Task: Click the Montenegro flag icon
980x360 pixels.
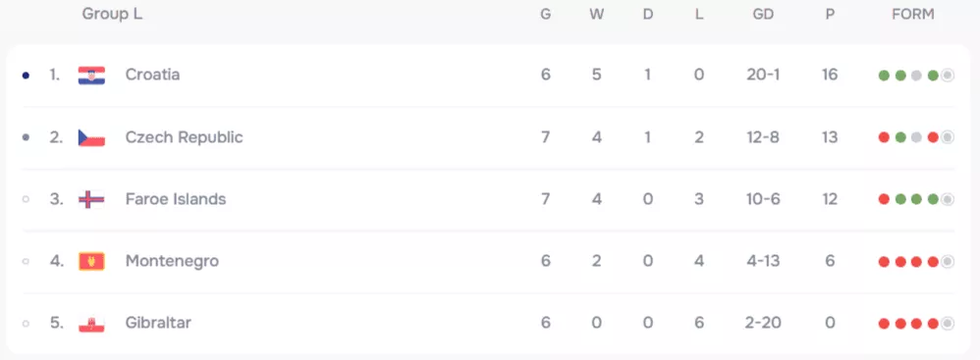Action: coord(91,262)
